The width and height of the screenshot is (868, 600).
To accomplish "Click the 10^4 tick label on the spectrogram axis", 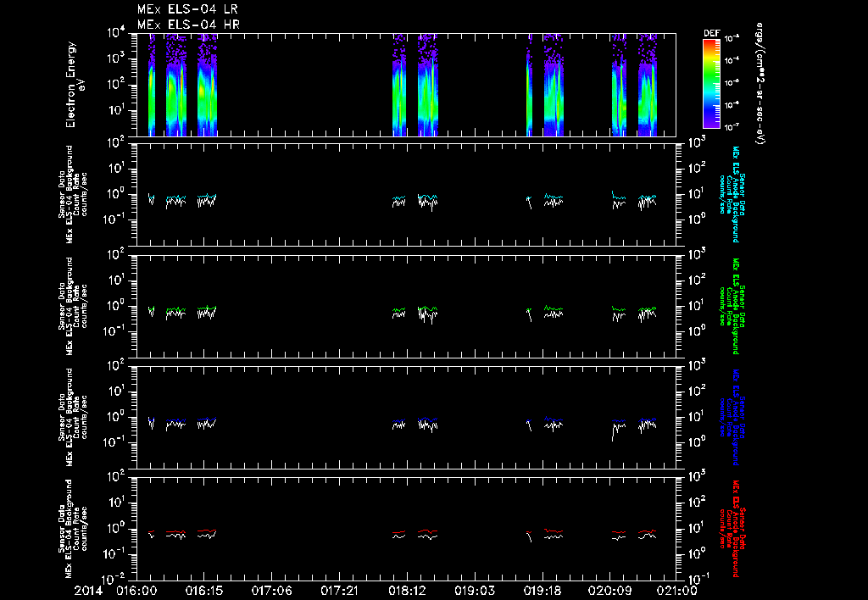I will [x=115, y=33].
